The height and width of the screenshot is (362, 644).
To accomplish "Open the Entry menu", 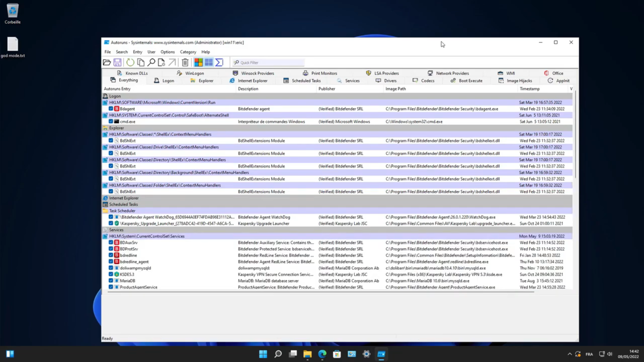I will (137, 52).
